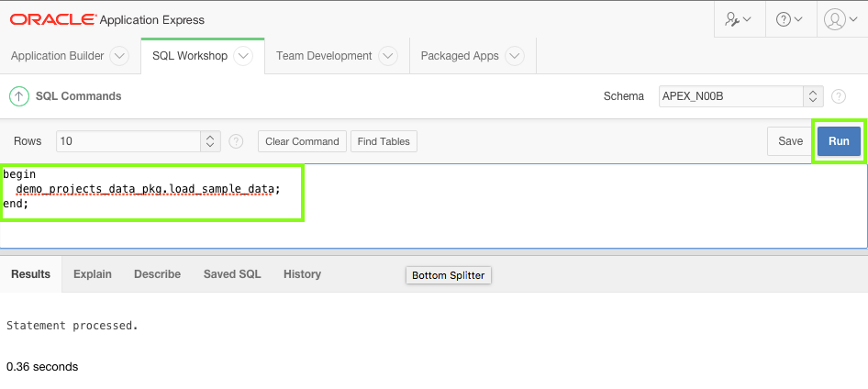Click the SQL Commands up arrow icon
Viewport: 868px width, 389px height.
(18, 95)
